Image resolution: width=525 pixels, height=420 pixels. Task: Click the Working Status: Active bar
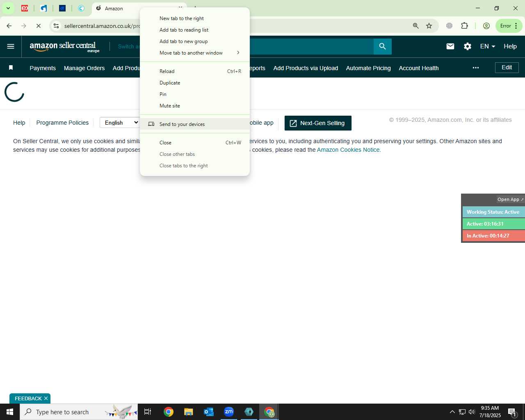click(494, 212)
